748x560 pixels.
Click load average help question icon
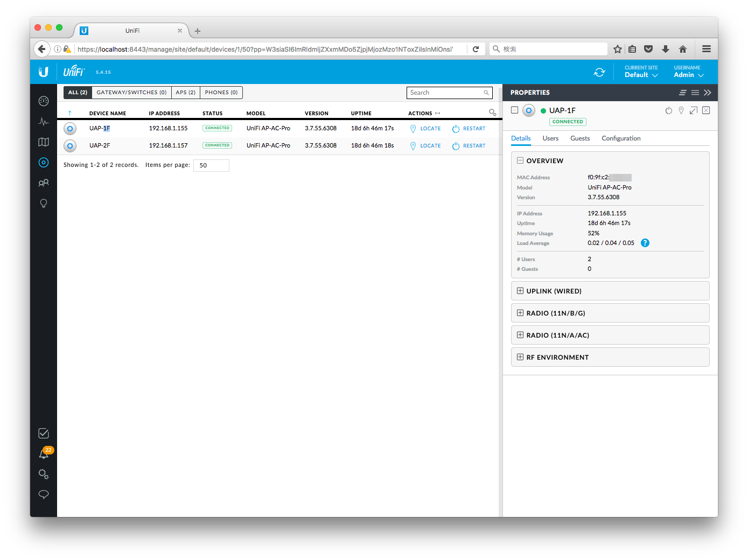(645, 243)
